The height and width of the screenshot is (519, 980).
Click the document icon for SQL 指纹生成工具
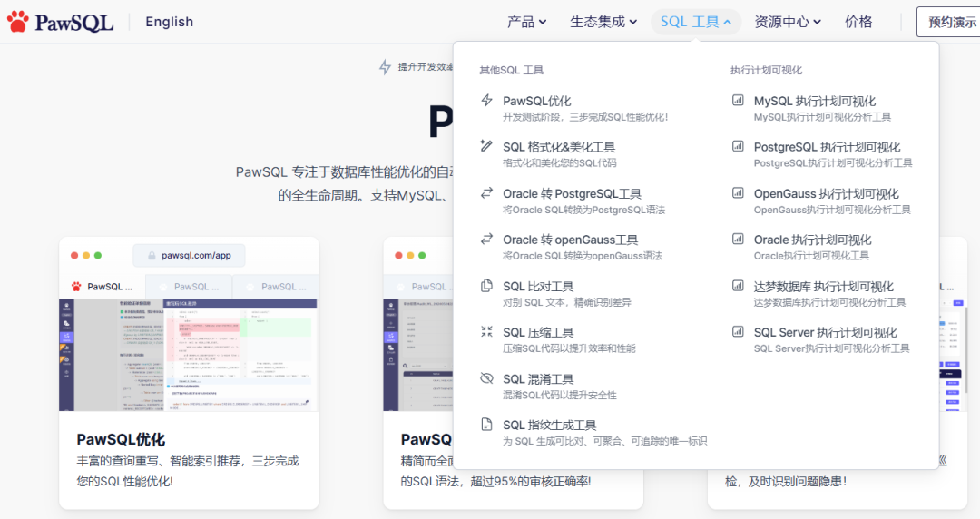[x=486, y=424]
